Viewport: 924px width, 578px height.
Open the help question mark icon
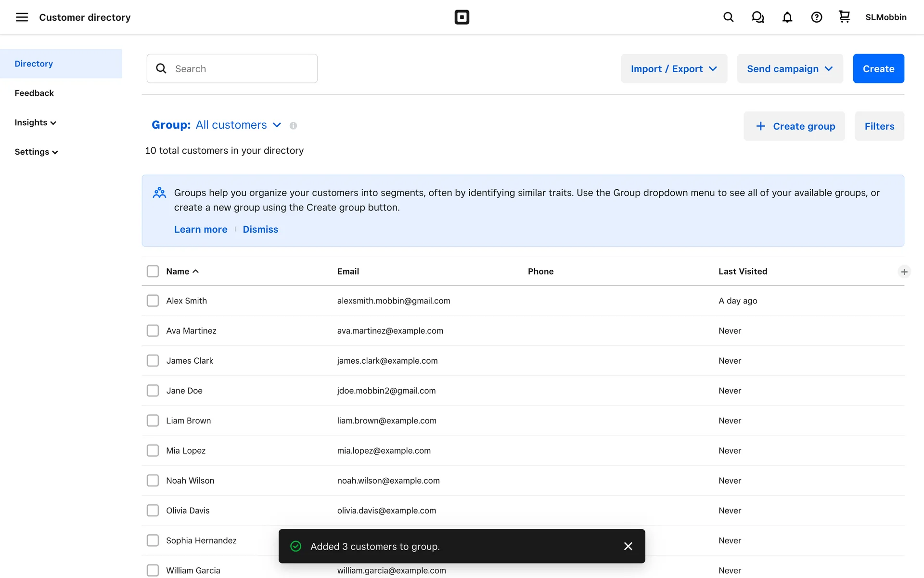816,17
